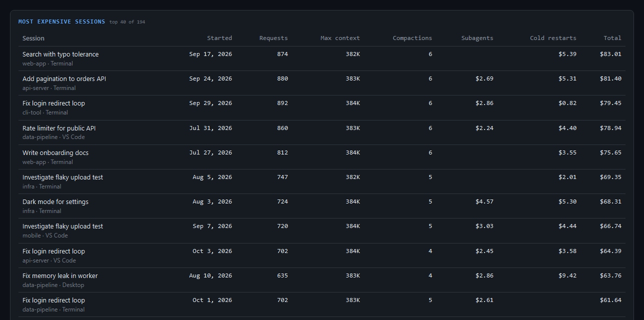Image resolution: width=644 pixels, height=320 pixels.
Task: Select the $64.39 total value
Action: pos(610,251)
